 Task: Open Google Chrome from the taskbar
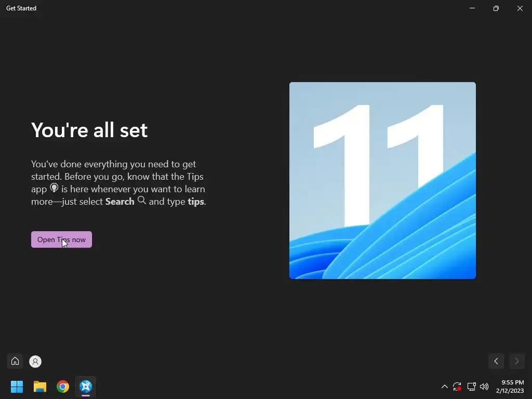click(63, 387)
